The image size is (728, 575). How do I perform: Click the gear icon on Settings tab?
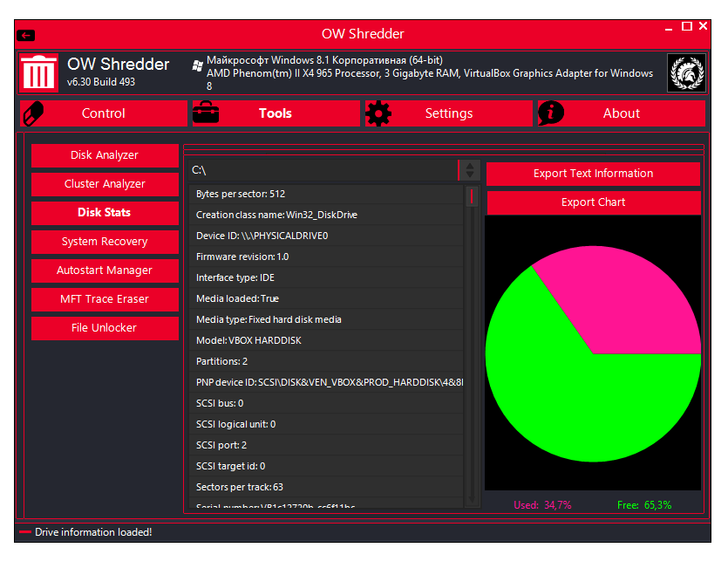pyautogui.click(x=378, y=113)
